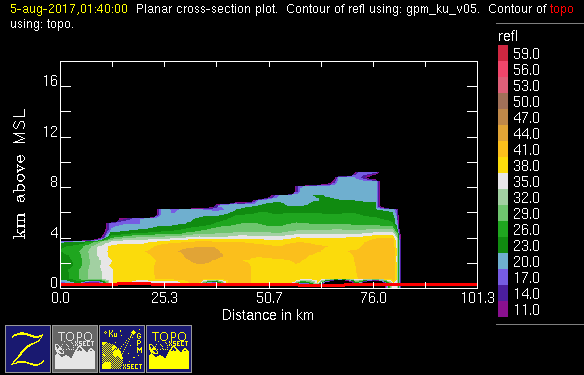
Task: Click the yellow date-time label at top
Action: pyautogui.click(x=69, y=9)
